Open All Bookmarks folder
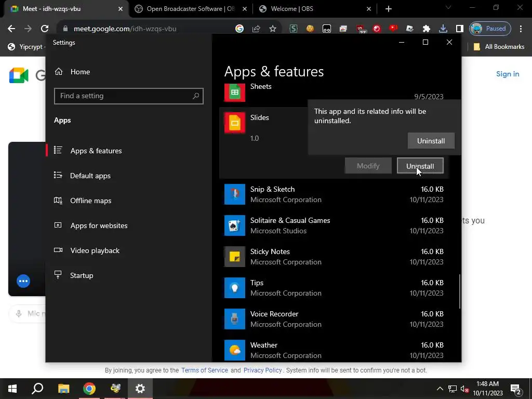 (x=499, y=47)
